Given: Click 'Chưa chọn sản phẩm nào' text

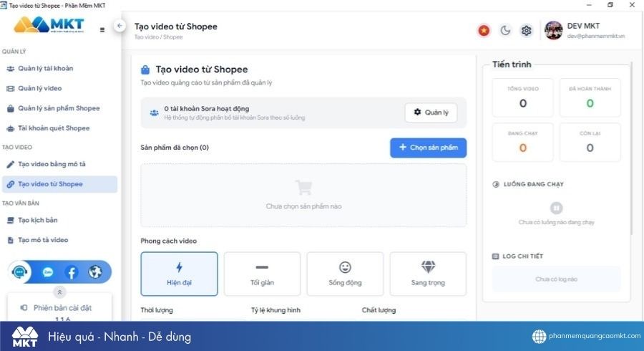Looking at the screenshot, I should point(303,206).
